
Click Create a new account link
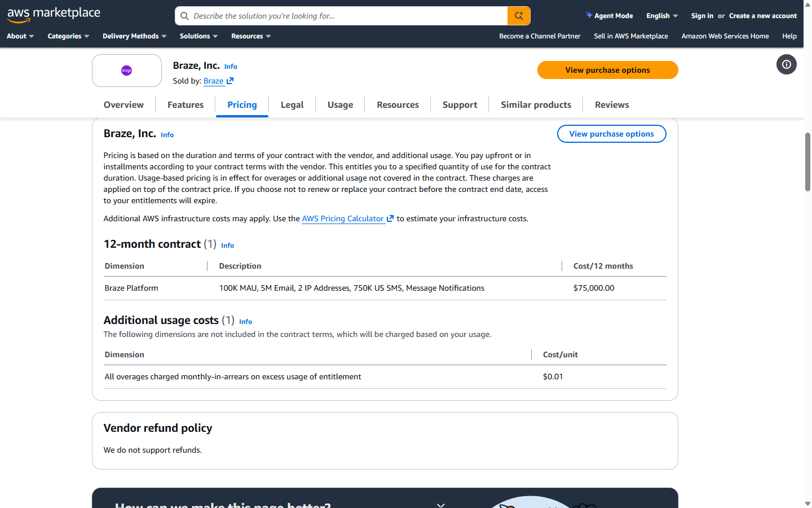[x=763, y=16]
